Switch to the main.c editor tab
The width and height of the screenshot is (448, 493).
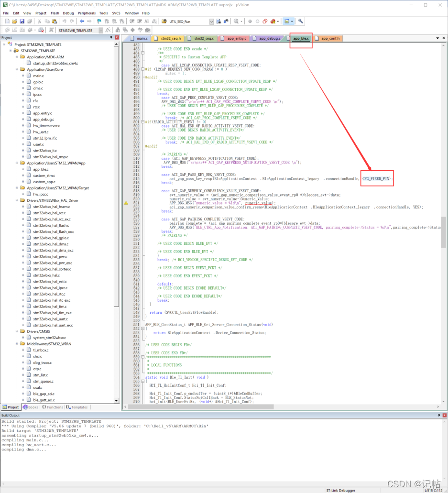click(139, 38)
